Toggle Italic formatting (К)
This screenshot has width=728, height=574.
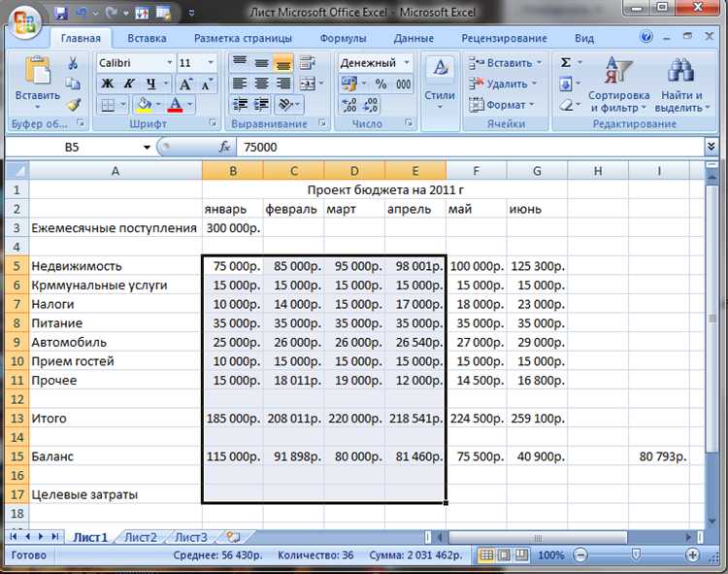pyautogui.click(x=129, y=84)
